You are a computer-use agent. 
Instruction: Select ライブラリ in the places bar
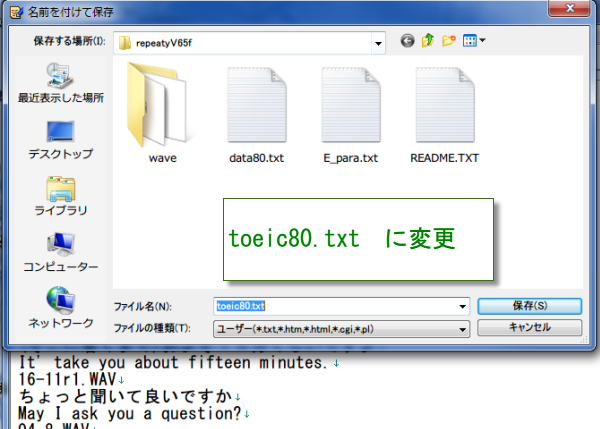[60, 195]
